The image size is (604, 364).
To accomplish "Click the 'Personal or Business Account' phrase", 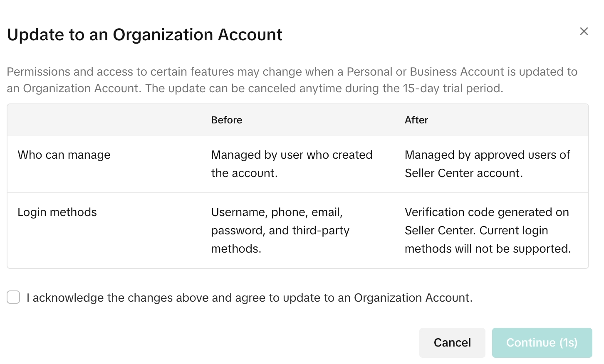I will pos(425,72).
